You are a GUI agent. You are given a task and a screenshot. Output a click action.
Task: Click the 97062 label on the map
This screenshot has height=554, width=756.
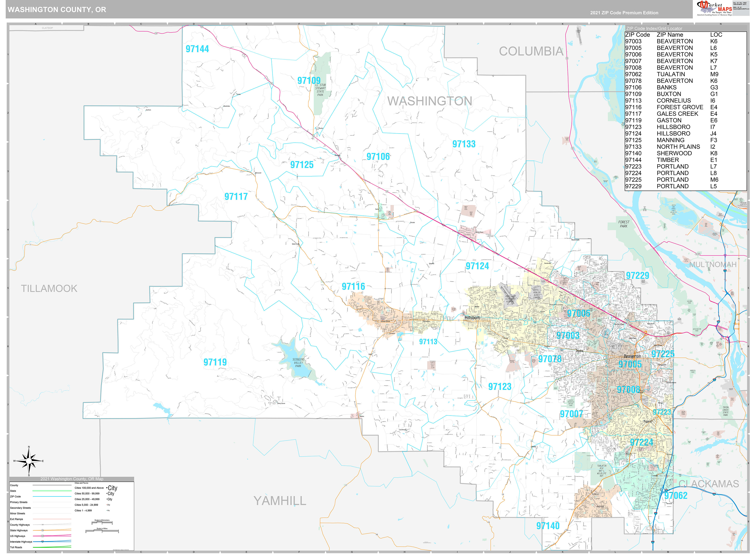click(x=675, y=496)
